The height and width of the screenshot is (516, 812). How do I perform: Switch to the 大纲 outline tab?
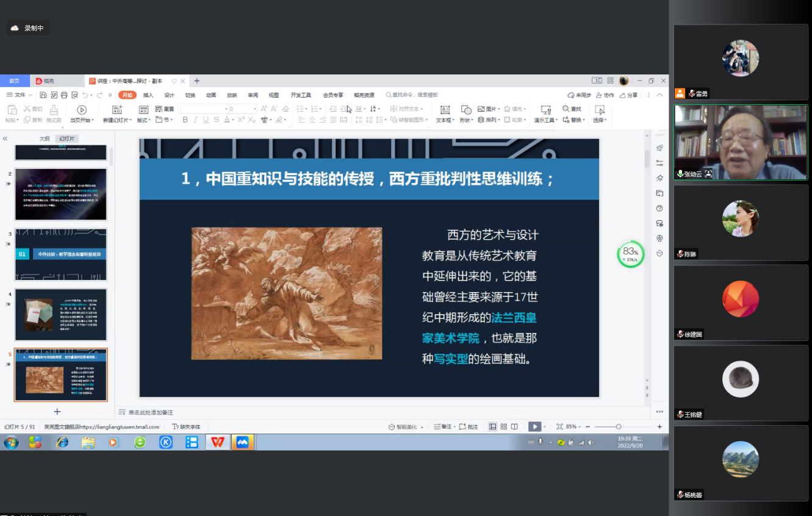(45, 138)
